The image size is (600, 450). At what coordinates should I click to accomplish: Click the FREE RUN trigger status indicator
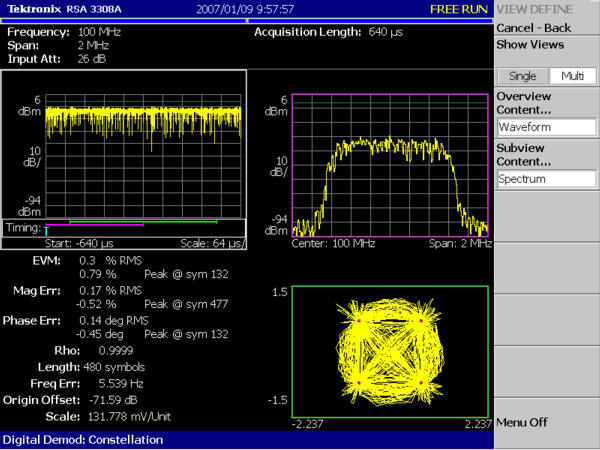pyautogui.click(x=459, y=9)
